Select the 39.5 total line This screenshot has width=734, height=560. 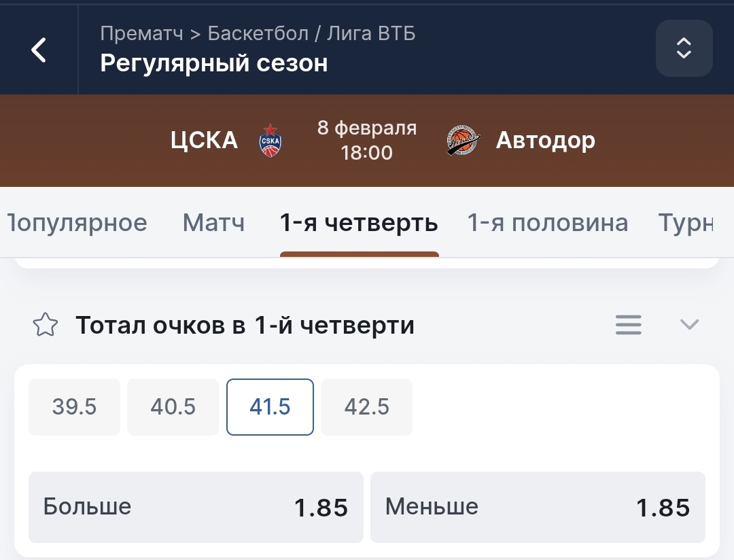pos(74,406)
